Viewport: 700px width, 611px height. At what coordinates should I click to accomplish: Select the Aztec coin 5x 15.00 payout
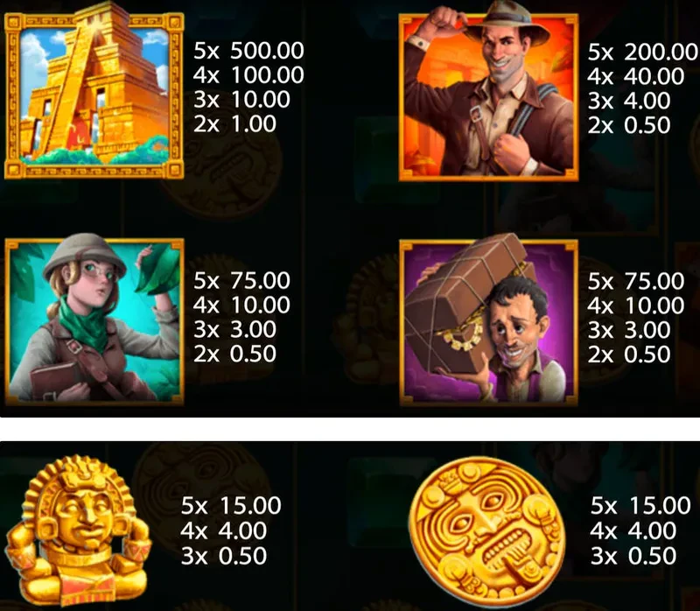point(641,506)
